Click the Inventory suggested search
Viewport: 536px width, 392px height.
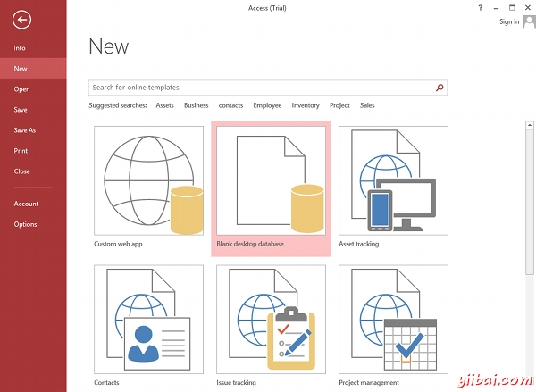tap(306, 105)
